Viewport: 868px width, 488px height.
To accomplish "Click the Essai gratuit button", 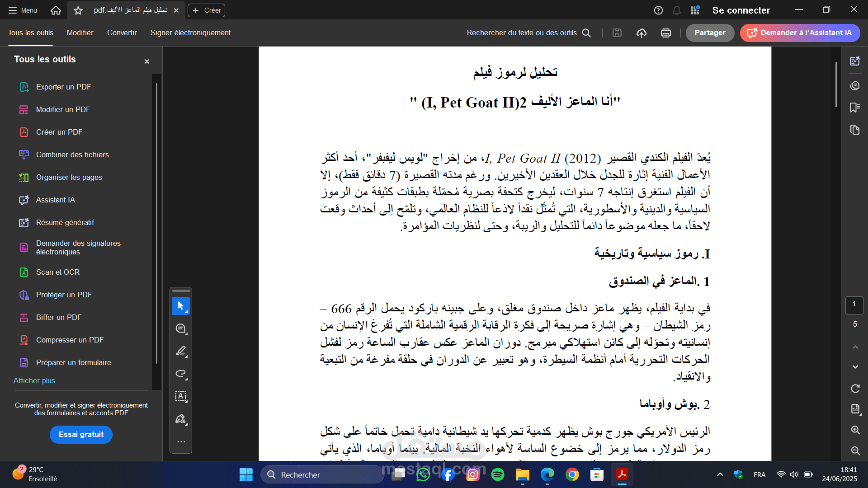I will click(x=81, y=434).
